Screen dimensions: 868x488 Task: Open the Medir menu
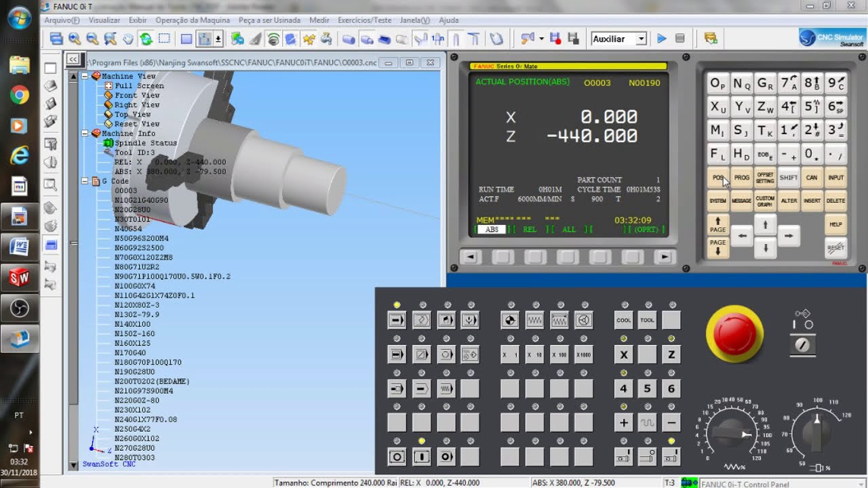[319, 20]
